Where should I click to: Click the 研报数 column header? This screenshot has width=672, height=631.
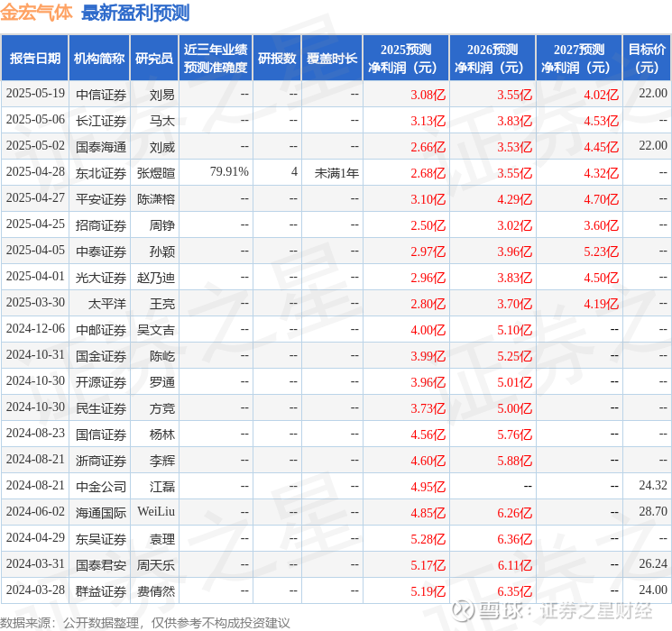277,59
